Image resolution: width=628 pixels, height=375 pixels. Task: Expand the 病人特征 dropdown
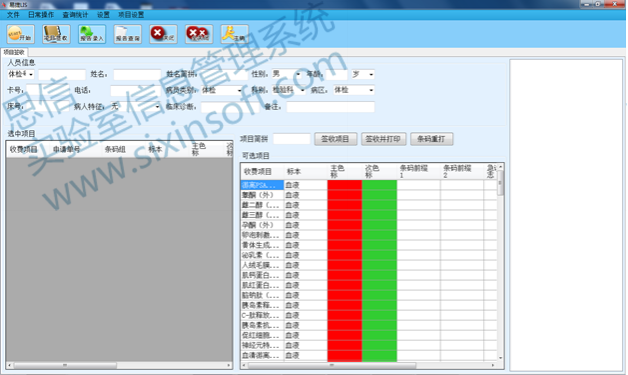coord(157,107)
